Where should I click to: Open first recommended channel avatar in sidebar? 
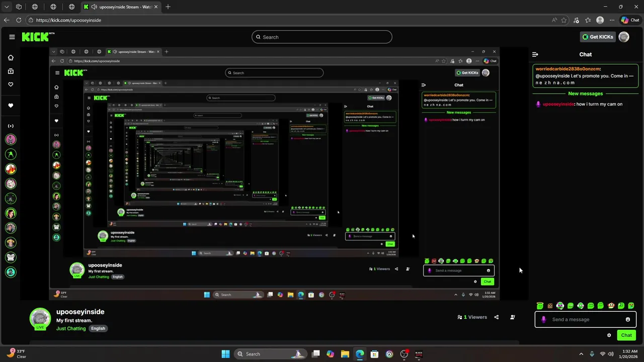click(x=11, y=140)
